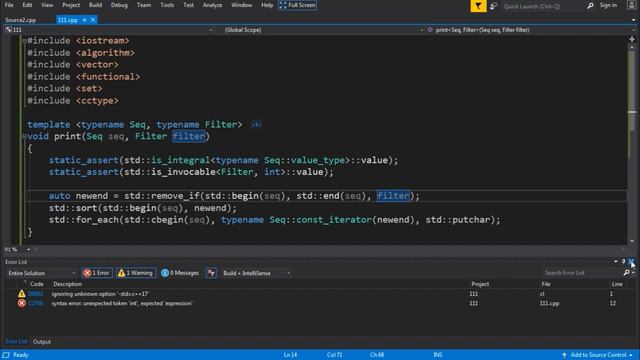Click the Full Screen icon in menu bar
The height and width of the screenshot is (360, 640).
coord(283,5)
